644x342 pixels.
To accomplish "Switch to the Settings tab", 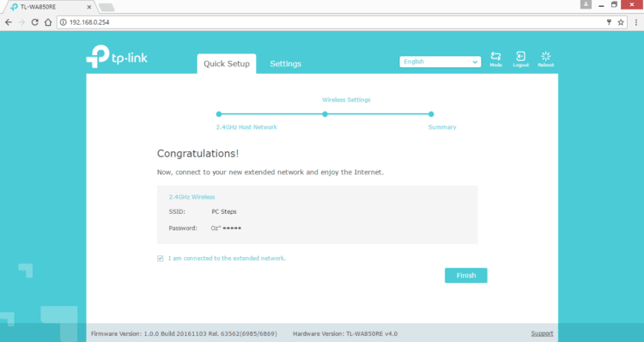I will [285, 64].
